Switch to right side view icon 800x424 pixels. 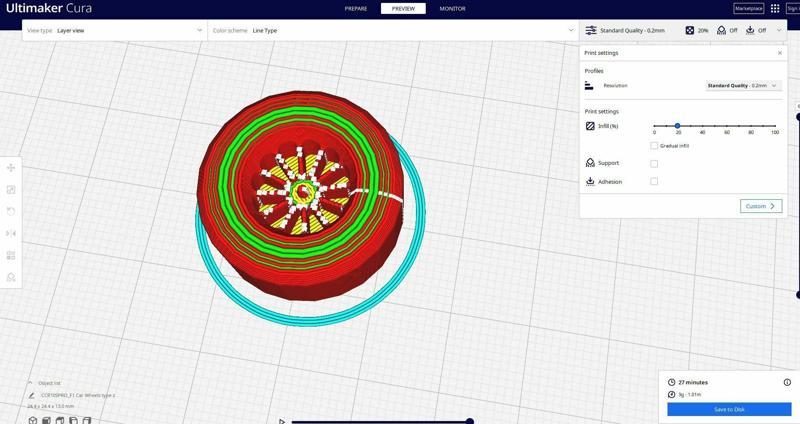87,420
